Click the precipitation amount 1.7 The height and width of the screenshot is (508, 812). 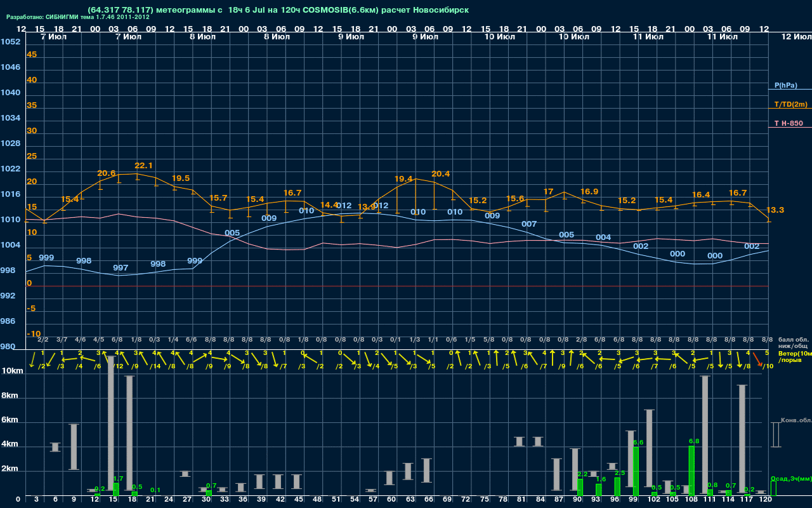tap(118, 479)
